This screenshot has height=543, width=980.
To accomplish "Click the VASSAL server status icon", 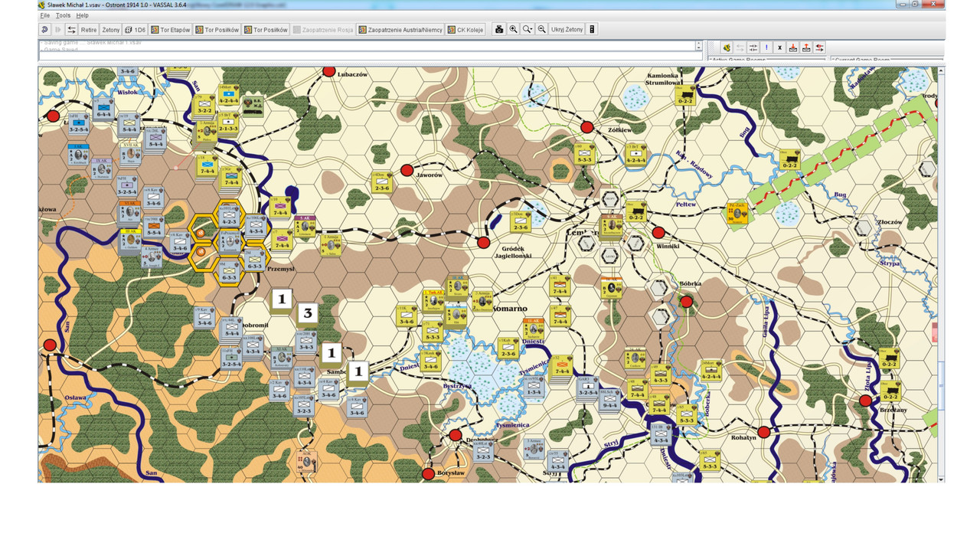I will [x=726, y=47].
